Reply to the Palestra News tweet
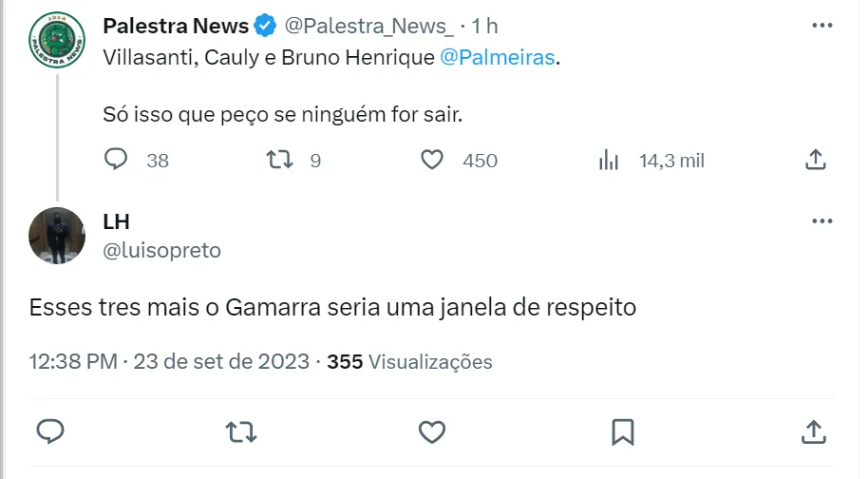This screenshot has width=868, height=479. (116, 160)
